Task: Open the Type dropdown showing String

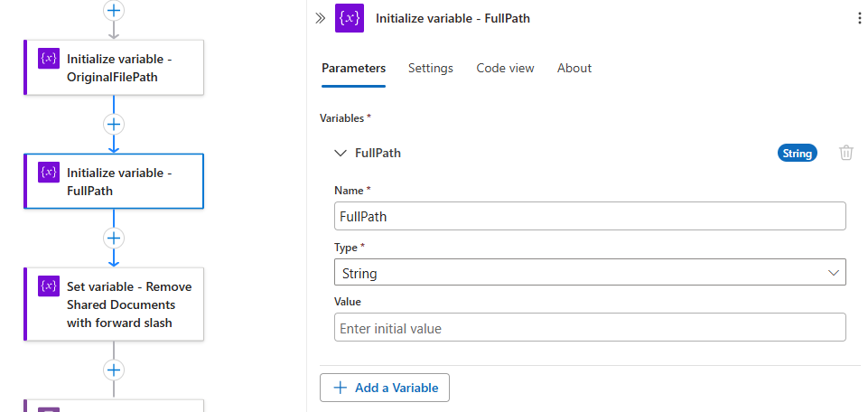Action: pos(589,272)
